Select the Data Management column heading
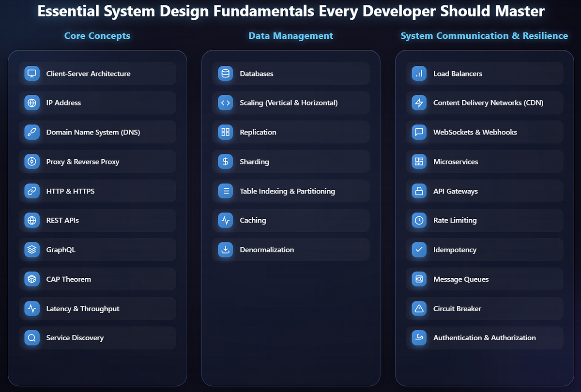Image resolution: width=581 pixels, height=392 pixels. click(x=290, y=35)
